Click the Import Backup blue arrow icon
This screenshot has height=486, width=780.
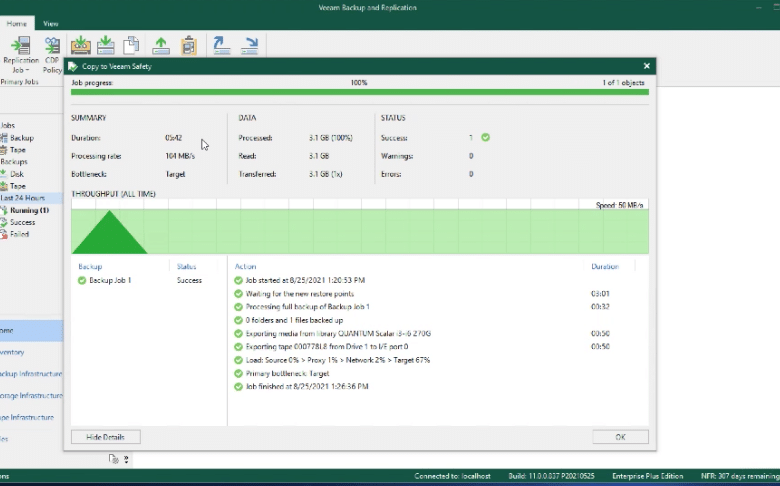(x=221, y=45)
